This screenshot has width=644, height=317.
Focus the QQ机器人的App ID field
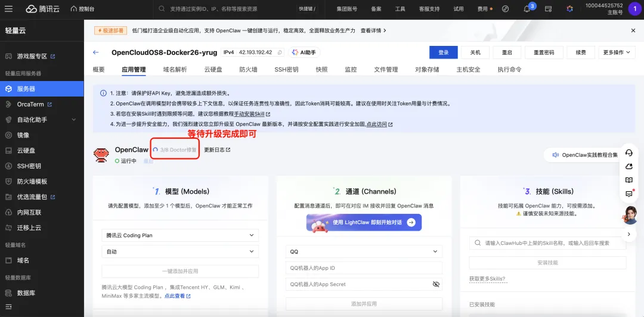click(x=364, y=268)
